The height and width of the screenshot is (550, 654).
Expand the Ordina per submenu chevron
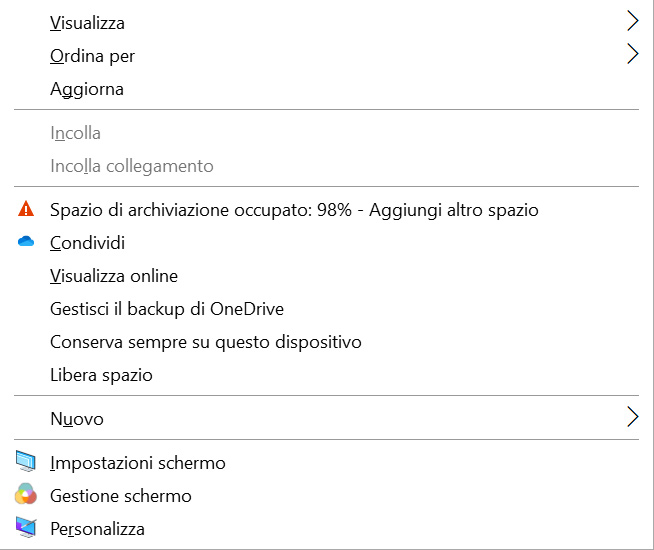tap(632, 55)
